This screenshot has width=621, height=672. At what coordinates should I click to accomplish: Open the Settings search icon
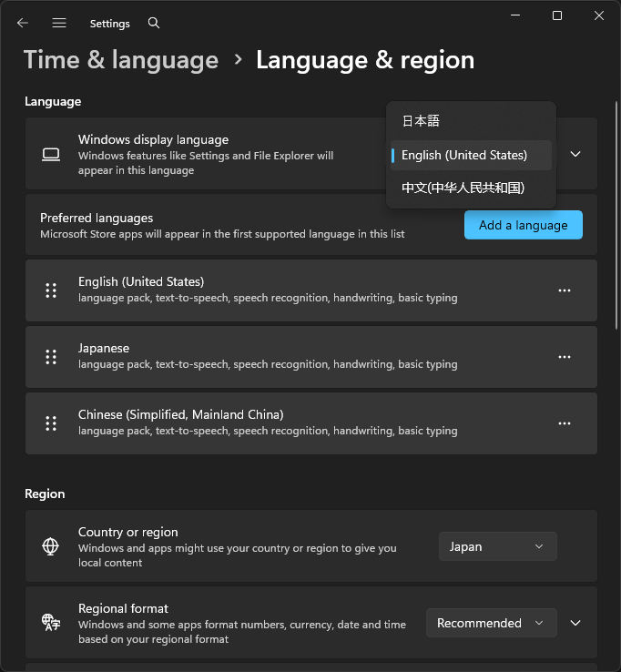pos(154,23)
